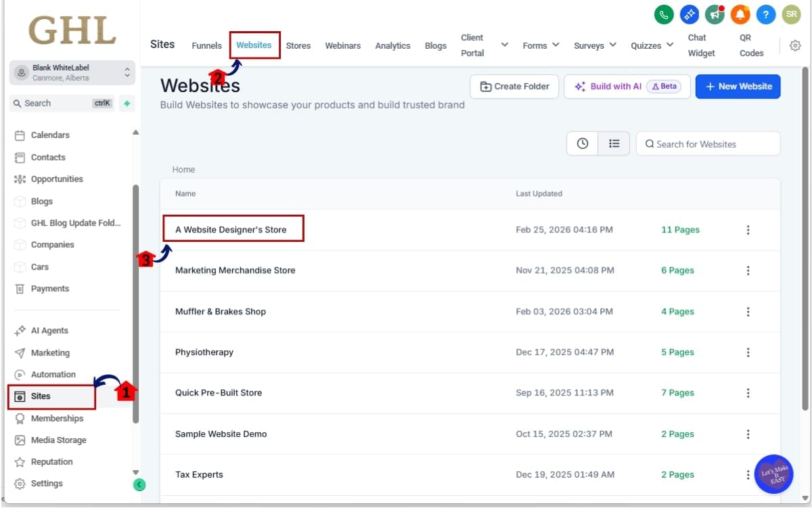
Task: Switch to the Funnels tab
Action: point(206,45)
